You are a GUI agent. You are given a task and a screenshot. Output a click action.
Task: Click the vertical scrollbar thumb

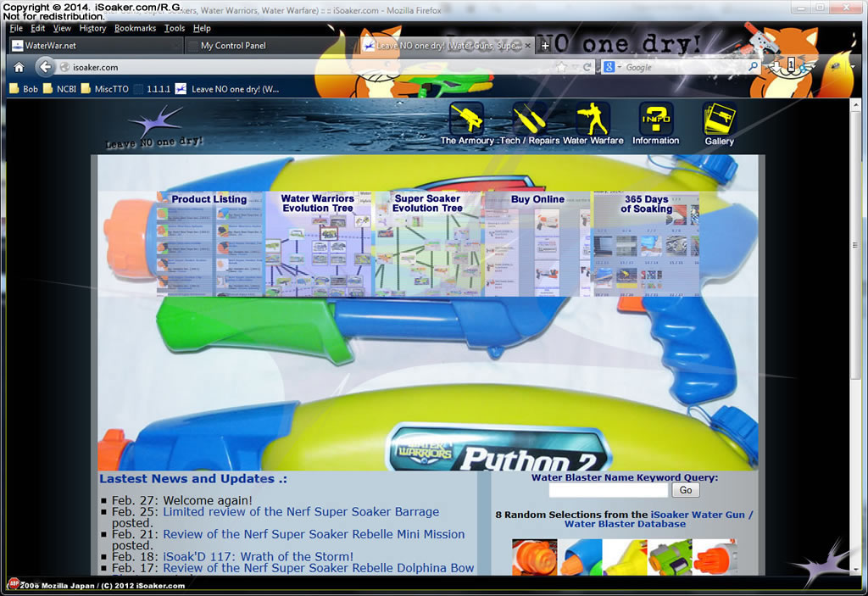coord(856,245)
